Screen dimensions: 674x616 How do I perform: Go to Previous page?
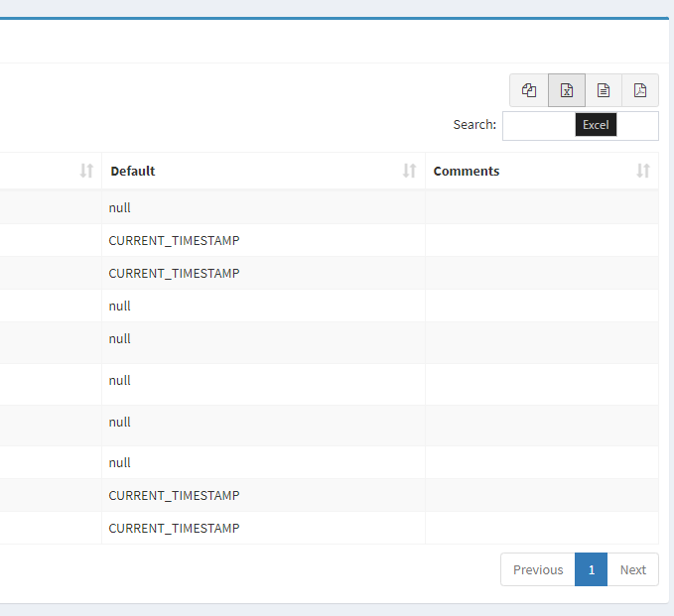coord(538,569)
